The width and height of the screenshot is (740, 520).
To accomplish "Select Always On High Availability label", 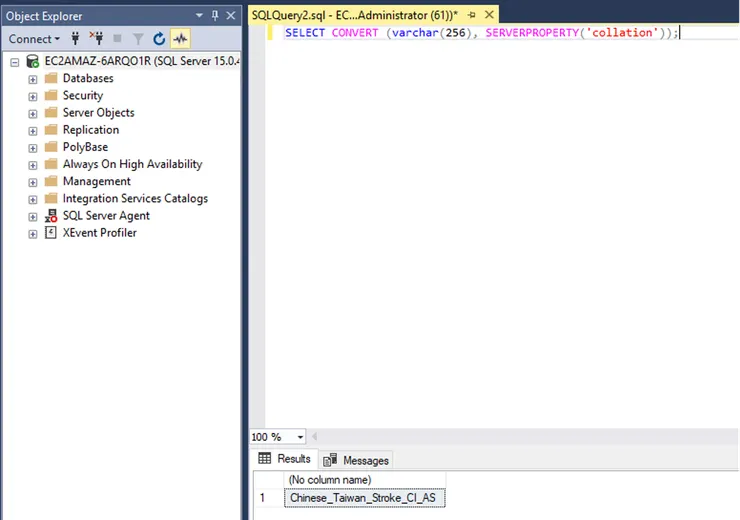I will pyautogui.click(x=133, y=164).
